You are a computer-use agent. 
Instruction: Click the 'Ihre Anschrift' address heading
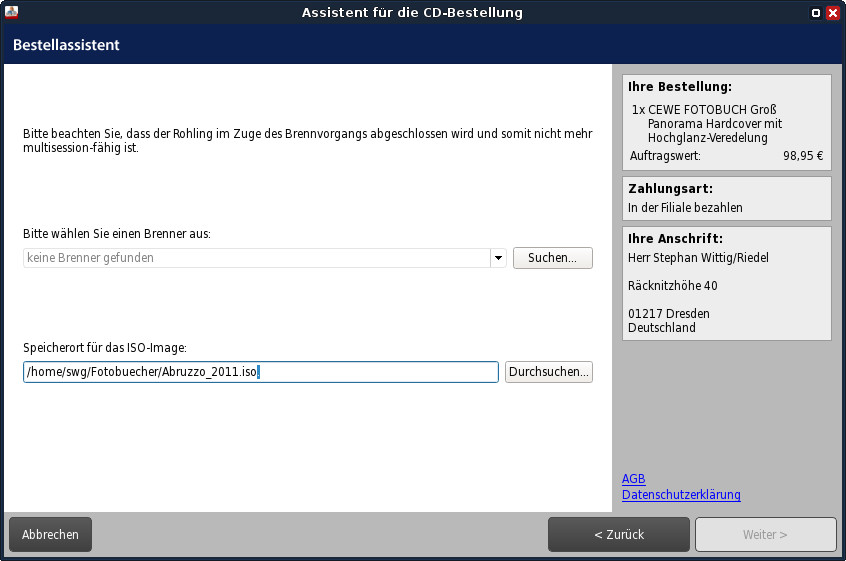click(x=675, y=239)
